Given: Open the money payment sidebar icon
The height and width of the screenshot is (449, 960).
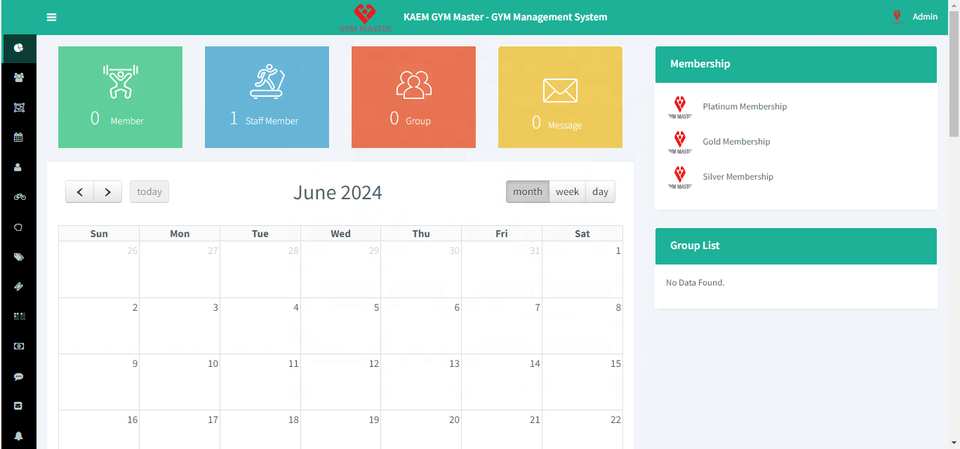Looking at the screenshot, I should click(x=18, y=347).
